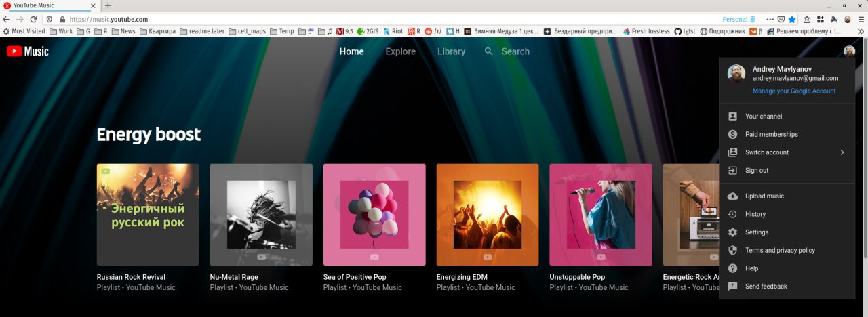
Task: Open the Riot bookmark
Action: coord(393,31)
